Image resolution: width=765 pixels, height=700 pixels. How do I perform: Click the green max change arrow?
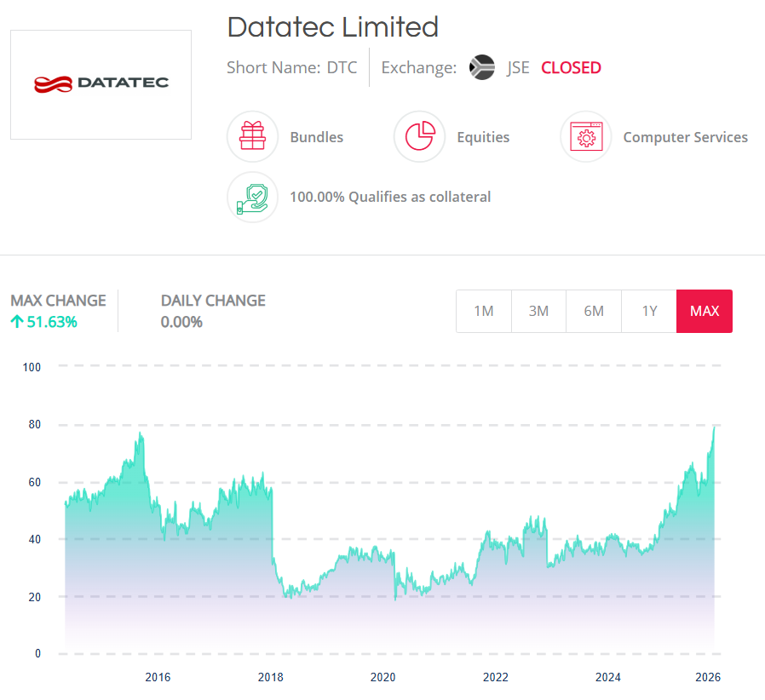coord(17,322)
